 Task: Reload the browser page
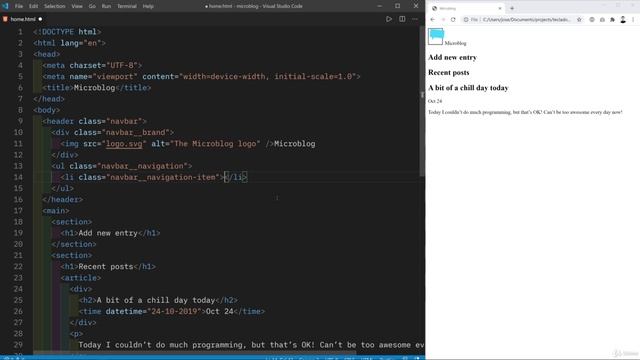[x=453, y=20]
